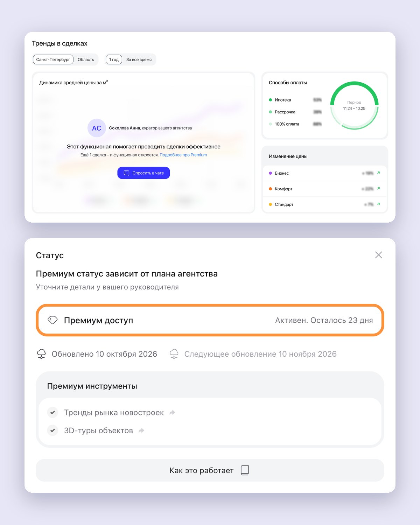420x525 pixels.
Task: Click the trend arrow in Стандарт row
Action: (x=378, y=204)
